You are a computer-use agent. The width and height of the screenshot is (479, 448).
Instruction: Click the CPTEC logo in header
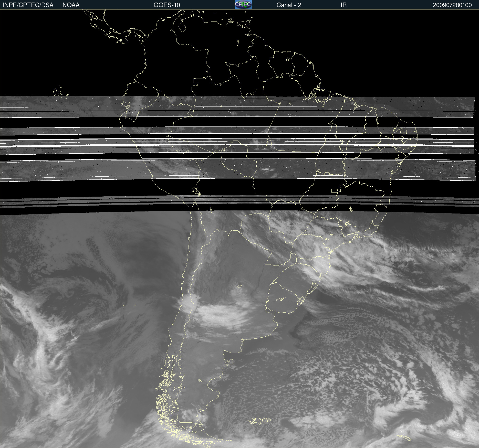pos(243,5)
